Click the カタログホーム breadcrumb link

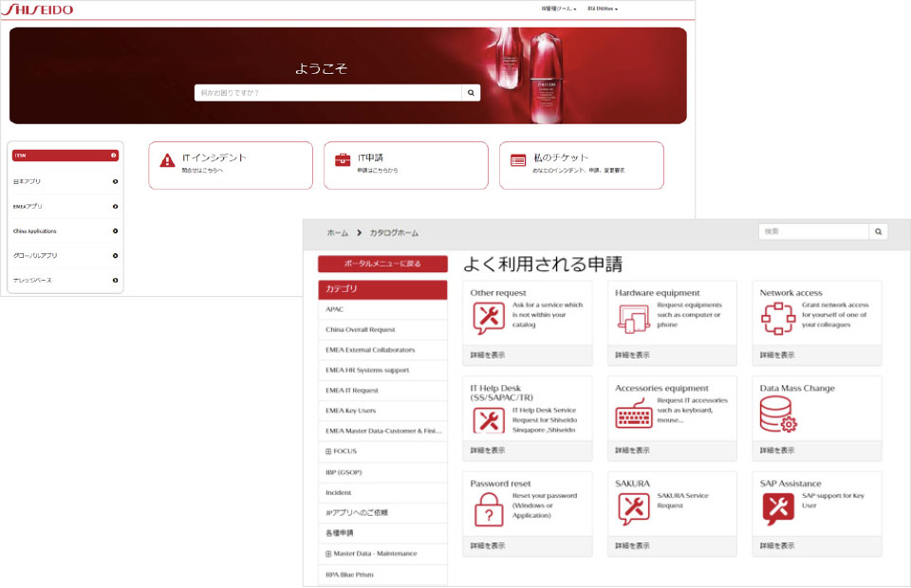pos(394,232)
